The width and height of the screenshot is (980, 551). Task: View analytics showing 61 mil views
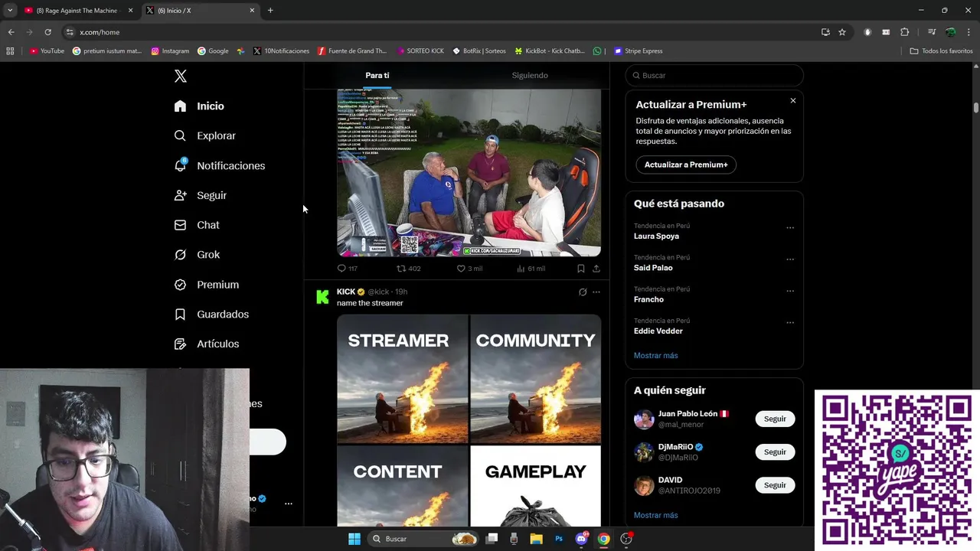531,269
